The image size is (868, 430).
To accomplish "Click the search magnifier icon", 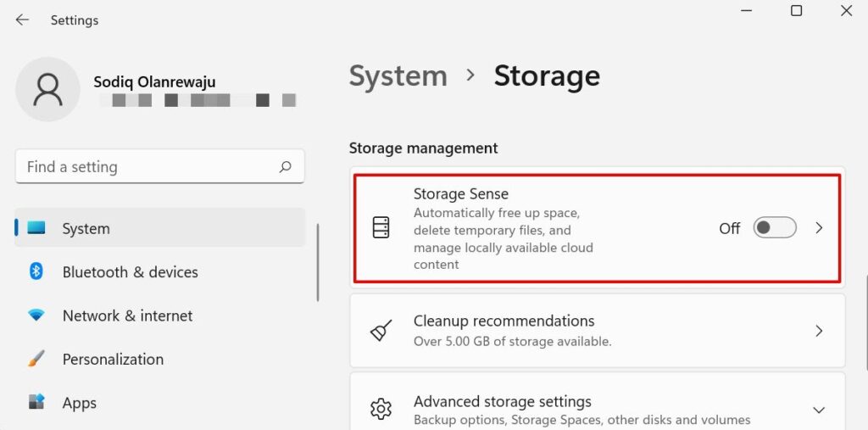I will click(x=286, y=167).
